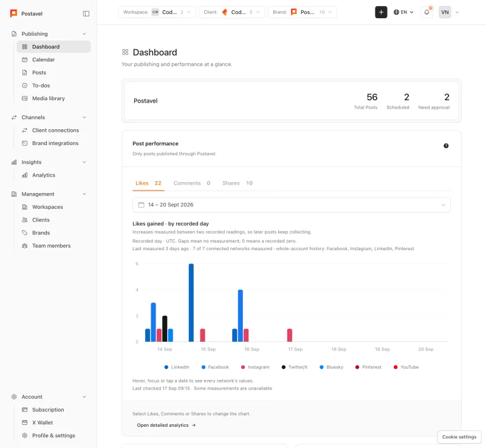Collapse the Publishing section chevron
486x448 pixels.
[84, 34]
